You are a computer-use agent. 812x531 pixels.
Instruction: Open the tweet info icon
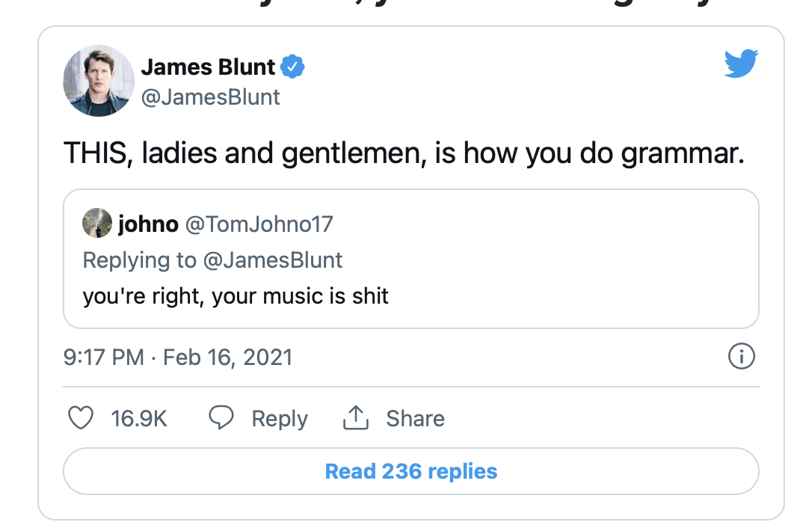pos(741,357)
